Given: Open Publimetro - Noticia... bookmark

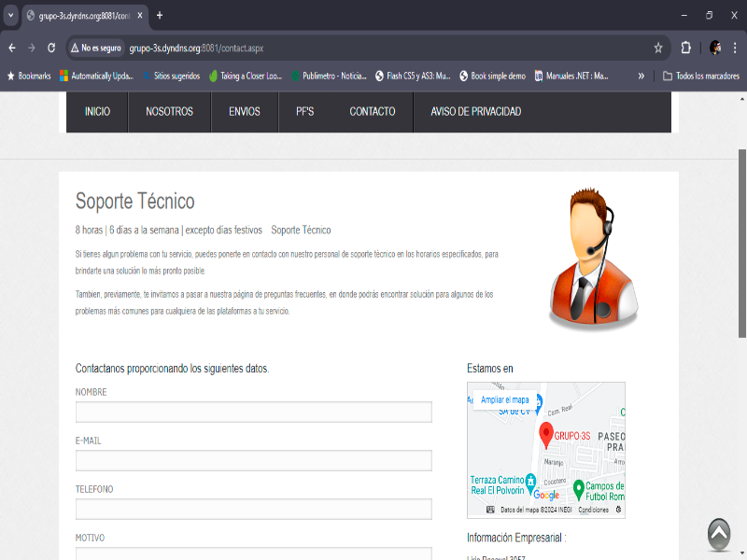Looking at the screenshot, I should tap(329, 76).
